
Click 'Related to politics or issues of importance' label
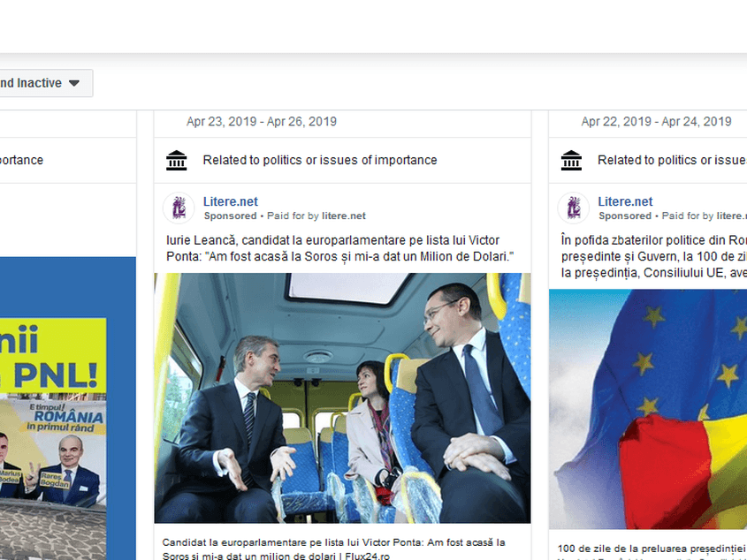pyautogui.click(x=320, y=160)
